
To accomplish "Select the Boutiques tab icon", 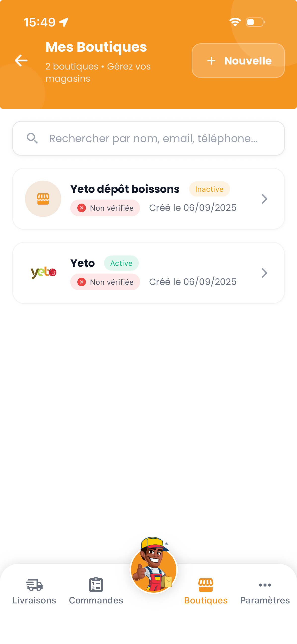I will pos(206,585).
